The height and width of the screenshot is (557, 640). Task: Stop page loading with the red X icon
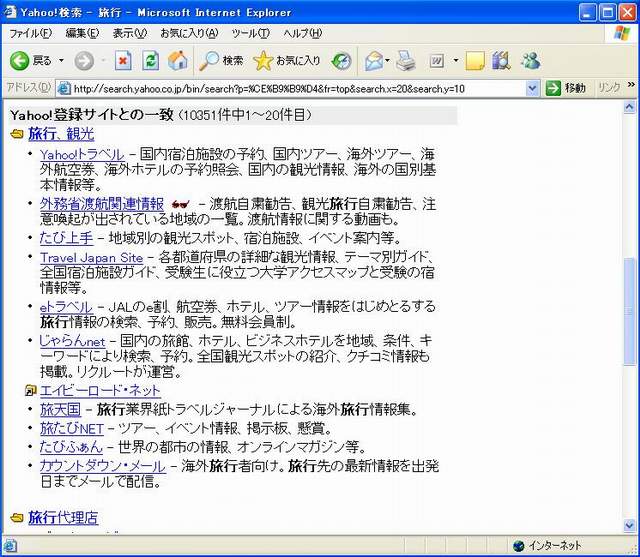tap(123, 61)
